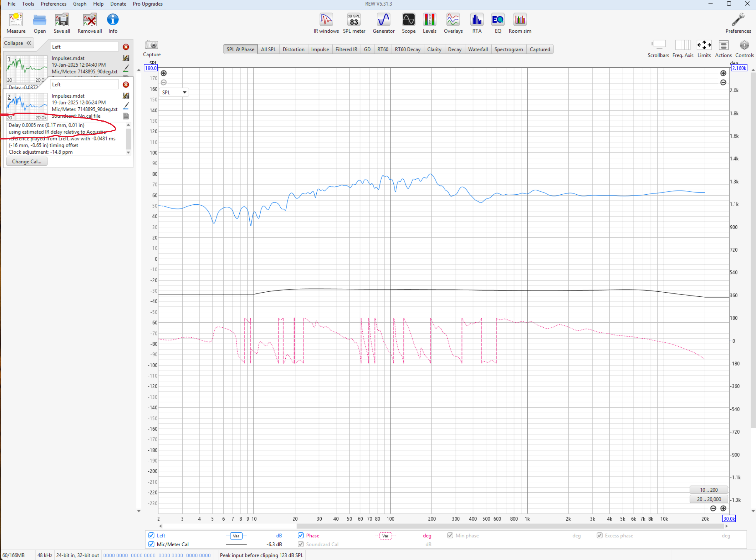
Task: Switch to the All SPL tab
Action: (x=268, y=49)
